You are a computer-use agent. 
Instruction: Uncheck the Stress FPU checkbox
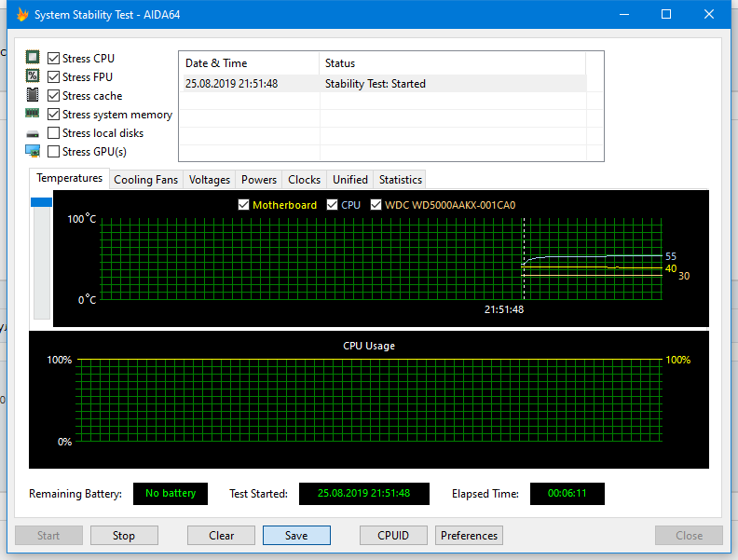[x=54, y=76]
